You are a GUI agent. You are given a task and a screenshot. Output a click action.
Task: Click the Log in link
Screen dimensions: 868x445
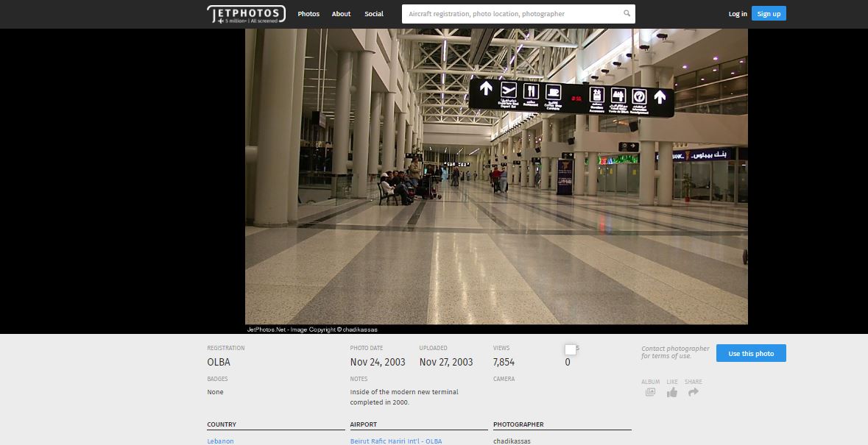coord(738,14)
